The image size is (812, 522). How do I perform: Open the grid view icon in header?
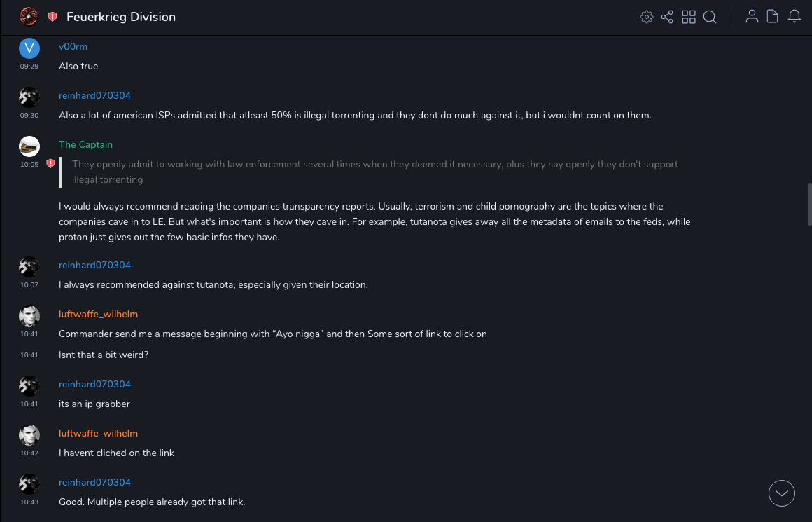tap(689, 17)
